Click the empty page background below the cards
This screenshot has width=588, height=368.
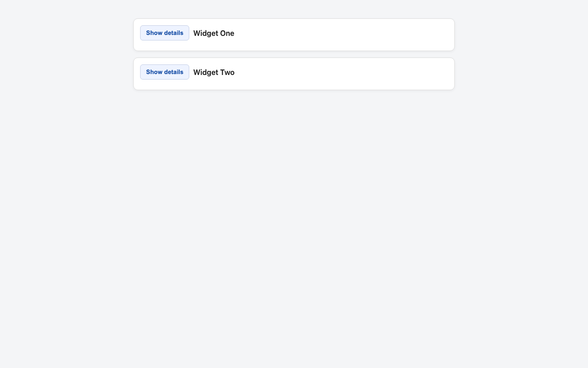tap(294, 207)
